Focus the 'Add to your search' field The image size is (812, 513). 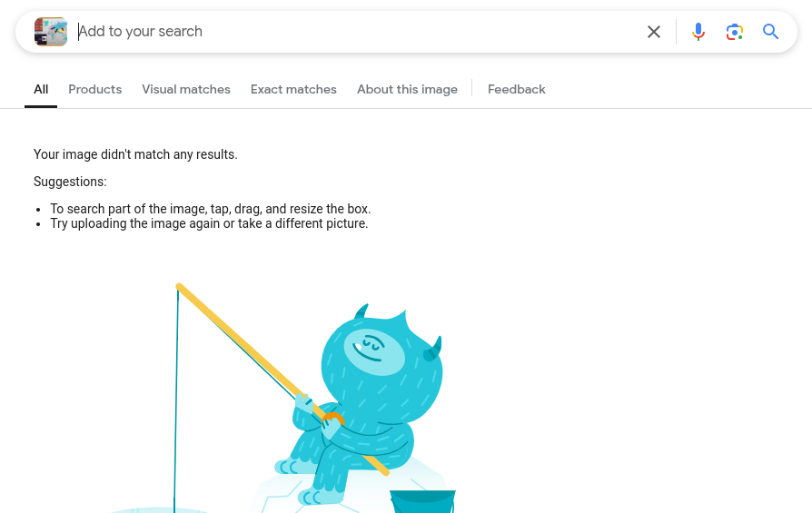coord(357,32)
